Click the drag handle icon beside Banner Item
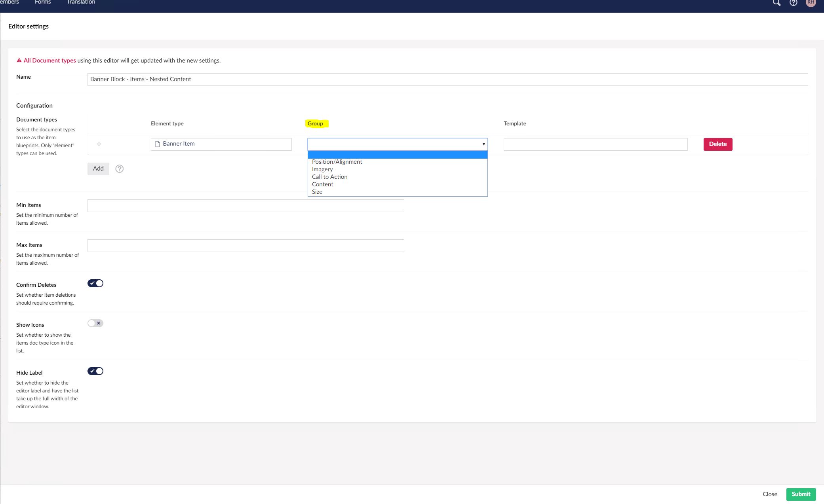The image size is (824, 504). click(x=99, y=144)
